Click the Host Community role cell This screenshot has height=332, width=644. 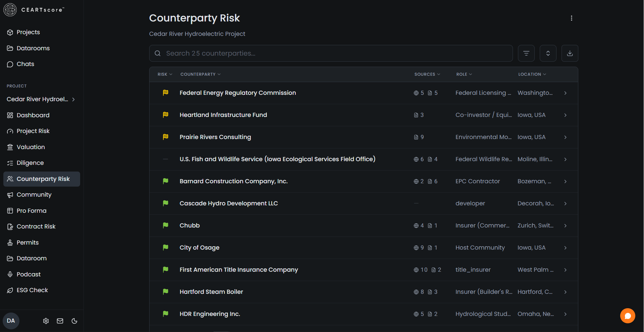480,248
